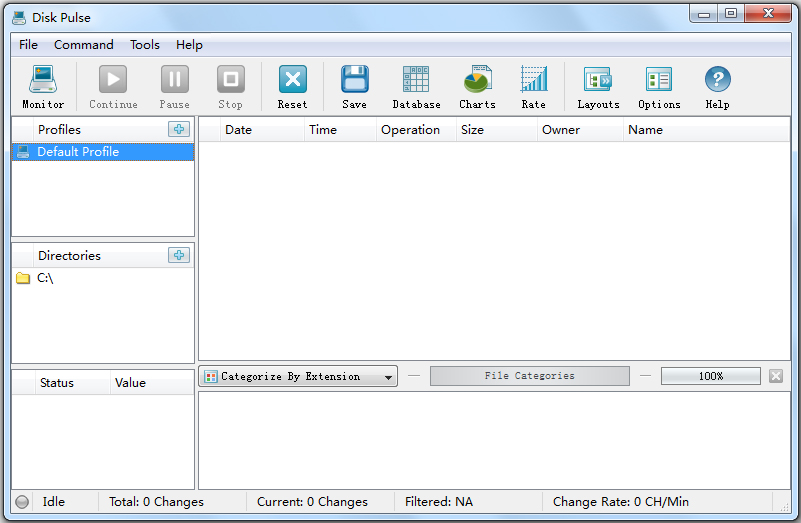Reset the detected changes list
The image size is (801, 523).
(292, 87)
